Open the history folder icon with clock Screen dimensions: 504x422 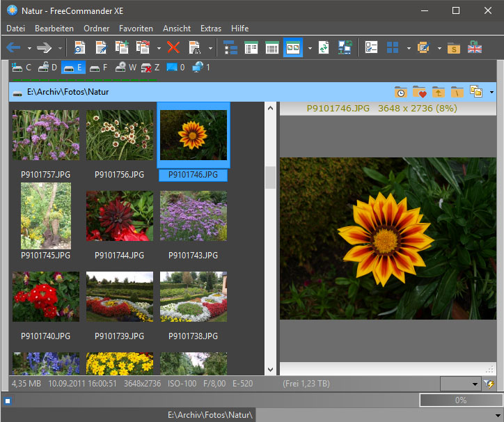[x=400, y=92]
